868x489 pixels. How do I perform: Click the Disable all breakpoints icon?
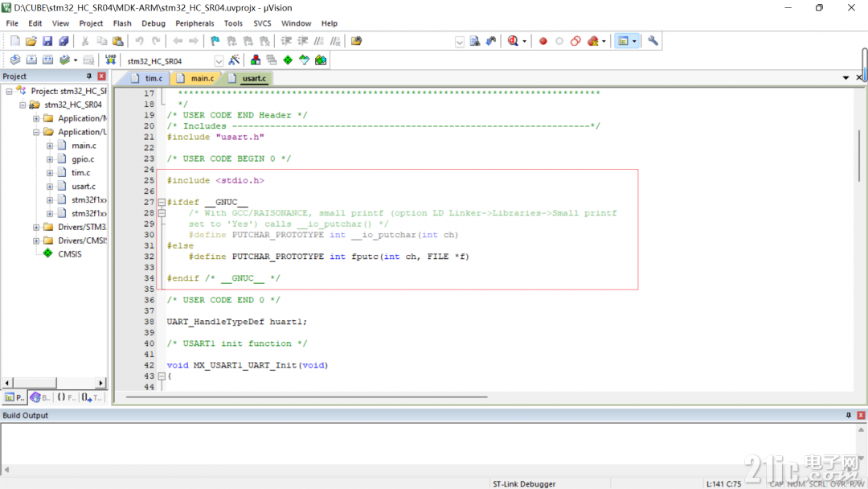point(575,41)
